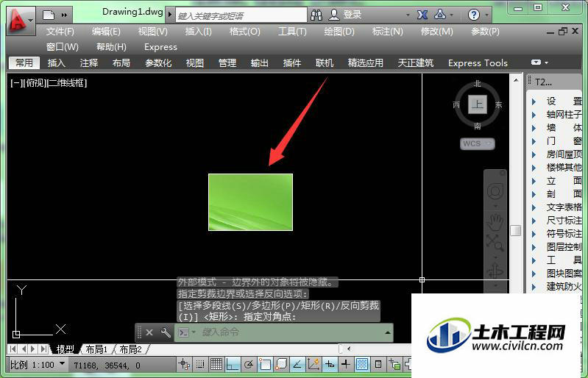Click the keyword search input field
The height and width of the screenshot is (378, 588).
(x=241, y=15)
